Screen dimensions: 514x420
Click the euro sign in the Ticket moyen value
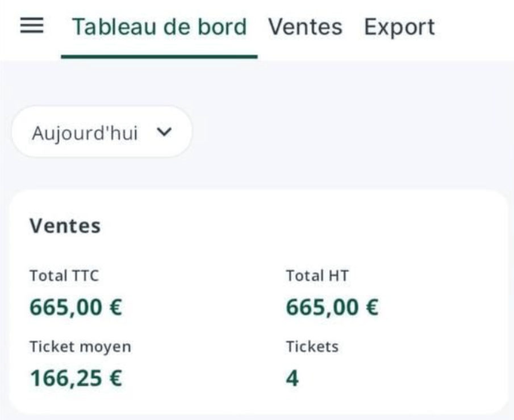click(x=115, y=378)
